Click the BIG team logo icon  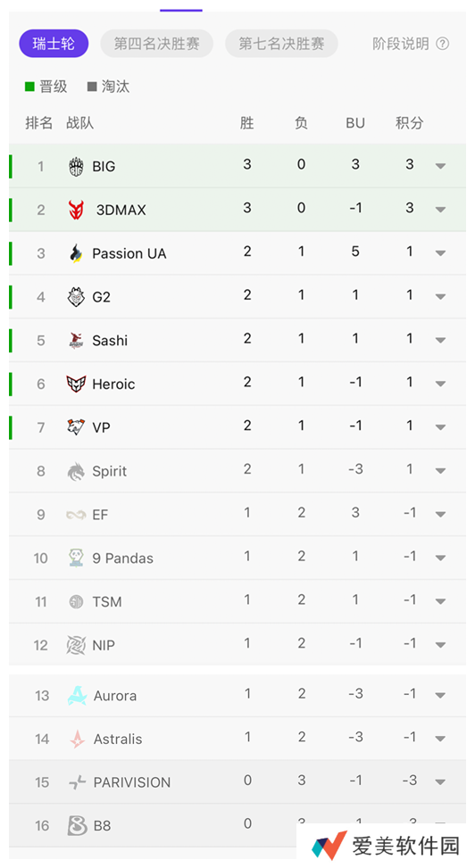(76, 166)
